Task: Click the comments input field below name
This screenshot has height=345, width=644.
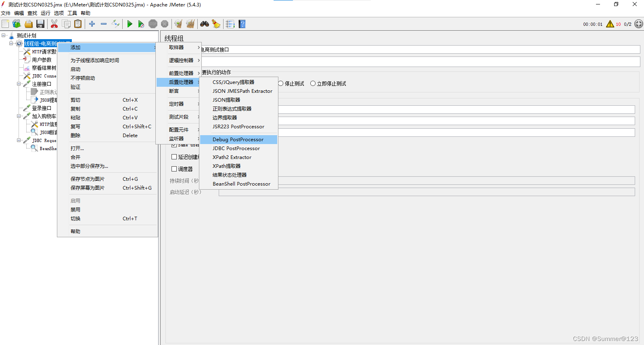Action: point(420,62)
